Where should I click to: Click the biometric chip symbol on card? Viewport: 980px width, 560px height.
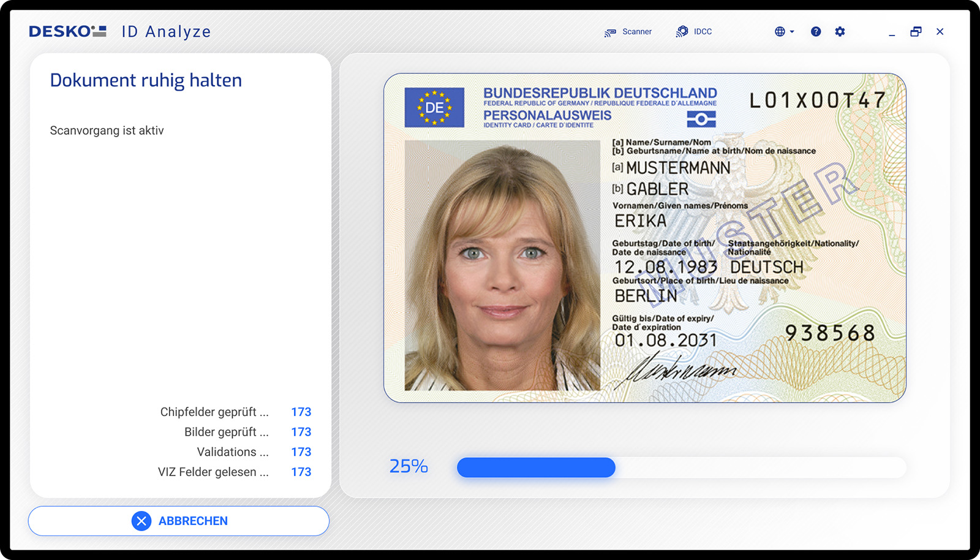point(701,119)
